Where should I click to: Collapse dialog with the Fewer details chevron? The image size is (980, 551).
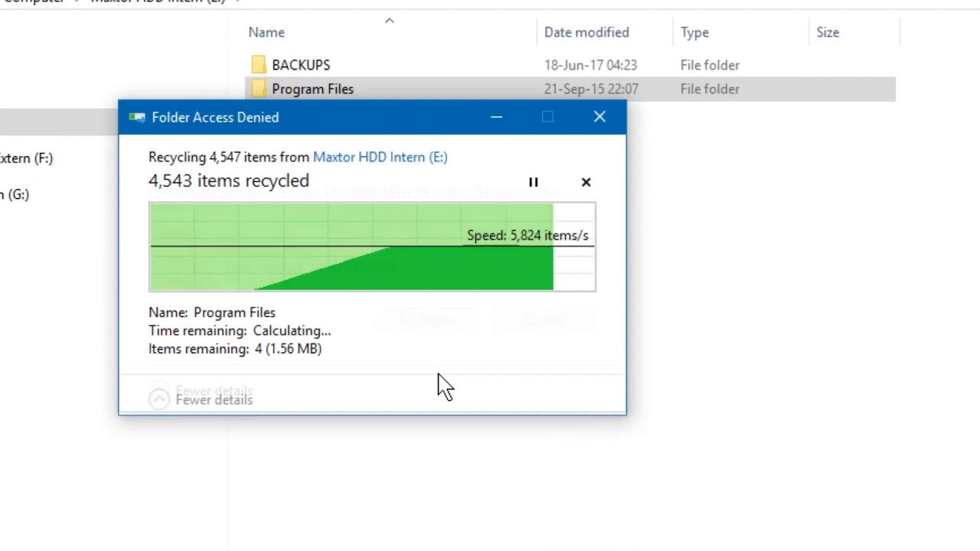[x=159, y=399]
